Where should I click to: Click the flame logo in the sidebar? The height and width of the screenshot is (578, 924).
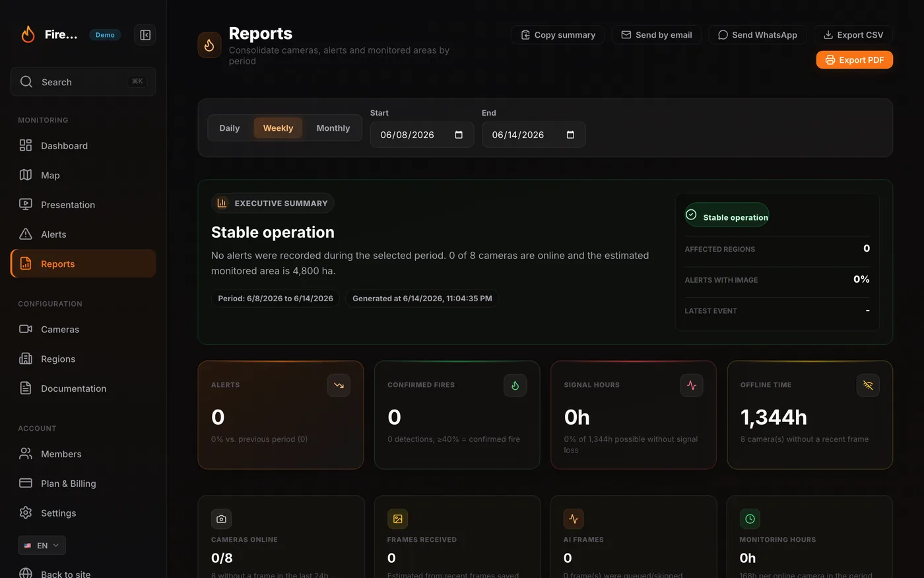pyautogui.click(x=28, y=34)
